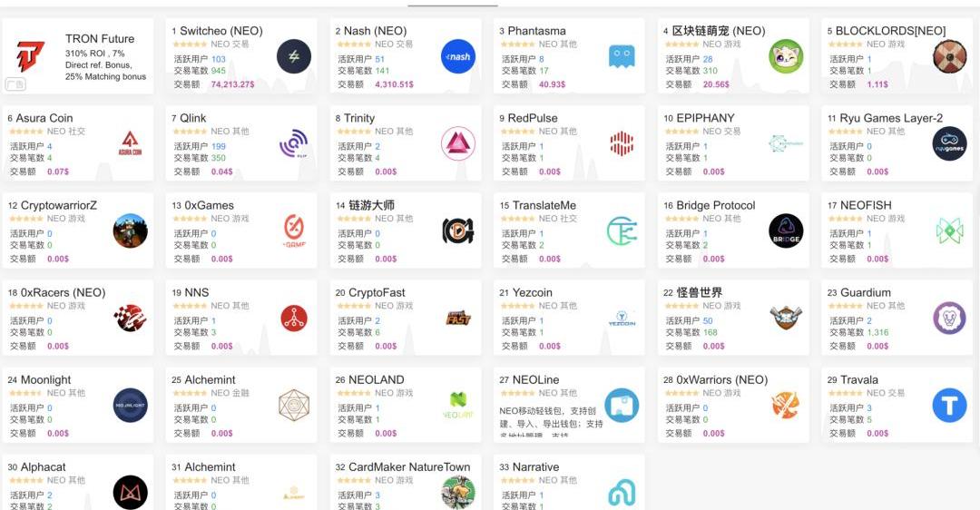
Task: Click the Bridge Protocol logo icon
Action: 786,230
